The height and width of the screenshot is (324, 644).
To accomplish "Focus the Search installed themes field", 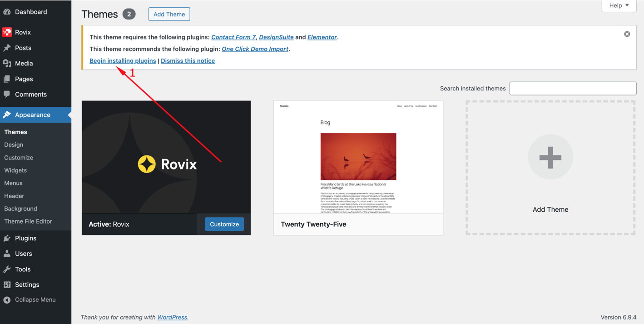I will tap(573, 88).
